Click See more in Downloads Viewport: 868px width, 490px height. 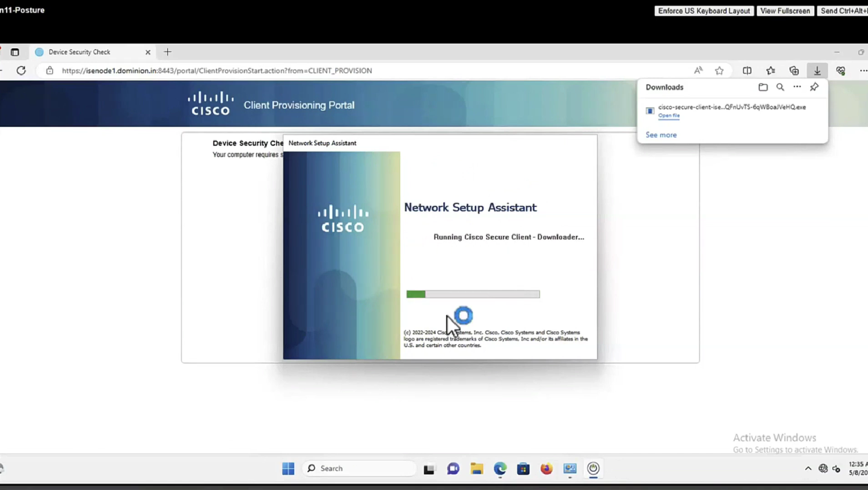[661, 135]
